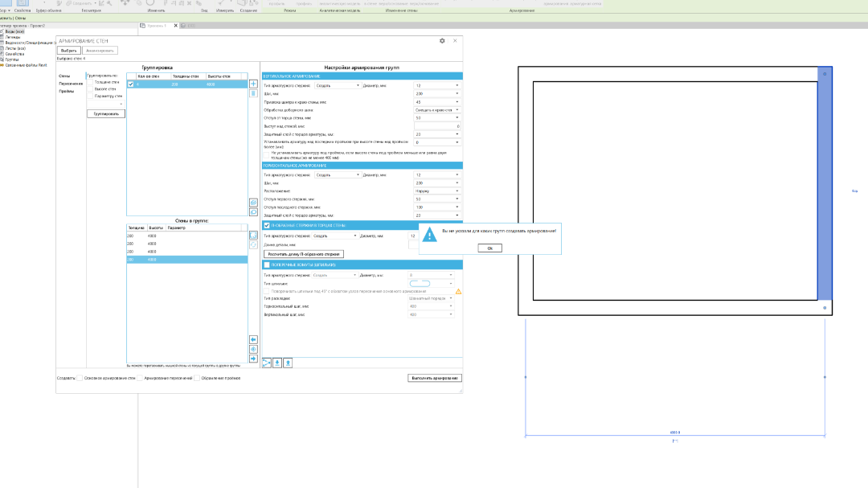
Task: Open vertical reinforcement step 200 dropdown
Action: tap(437, 93)
